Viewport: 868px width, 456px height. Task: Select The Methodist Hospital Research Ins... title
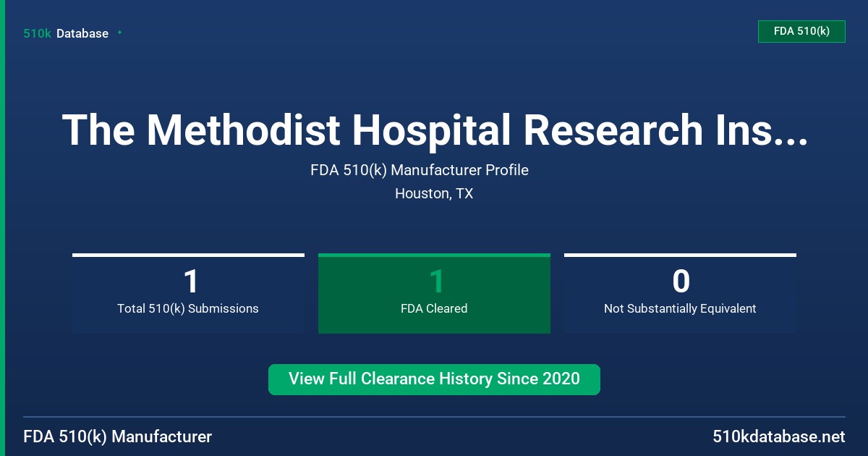[x=435, y=130]
